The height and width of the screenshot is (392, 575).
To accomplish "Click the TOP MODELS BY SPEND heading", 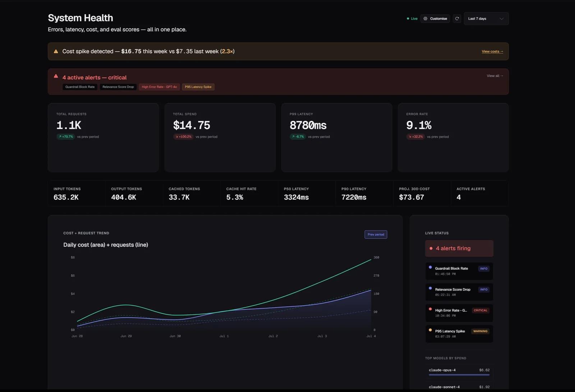I will [x=446, y=358].
